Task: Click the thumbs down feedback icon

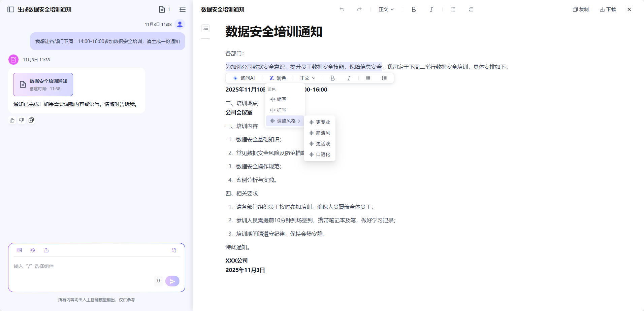Action: [x=22, y=120]
